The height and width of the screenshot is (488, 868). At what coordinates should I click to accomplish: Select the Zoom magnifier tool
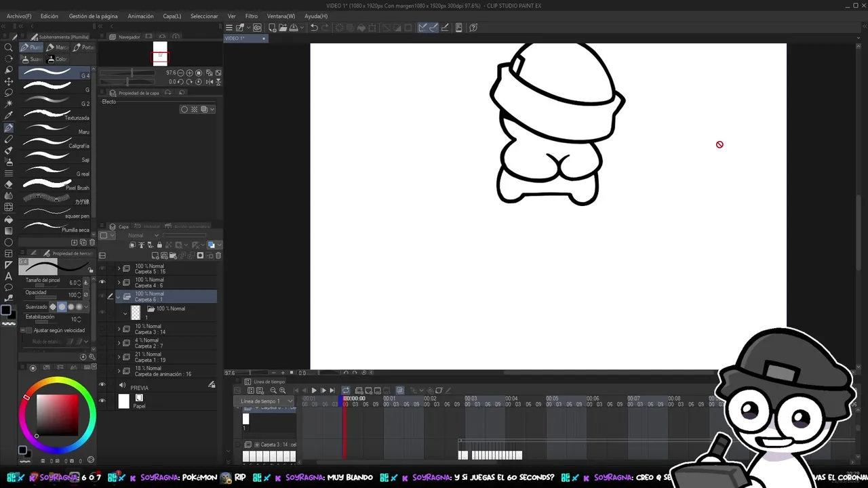point(9,47)
